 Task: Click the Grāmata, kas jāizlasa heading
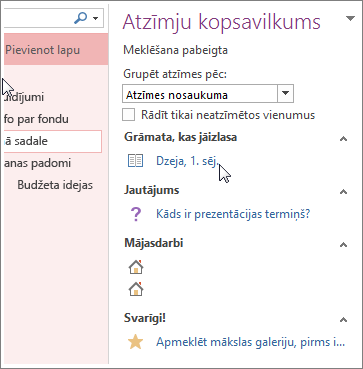click(x=180, y=137)
